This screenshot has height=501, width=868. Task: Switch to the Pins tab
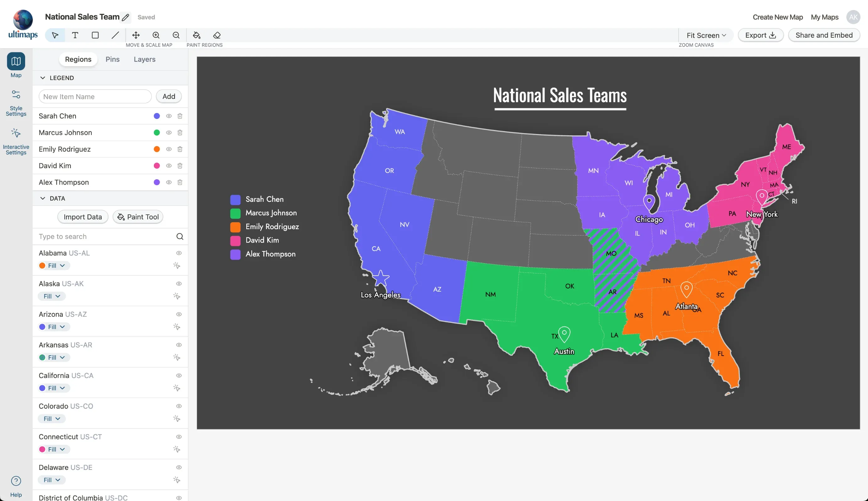(x=112, y=59)
